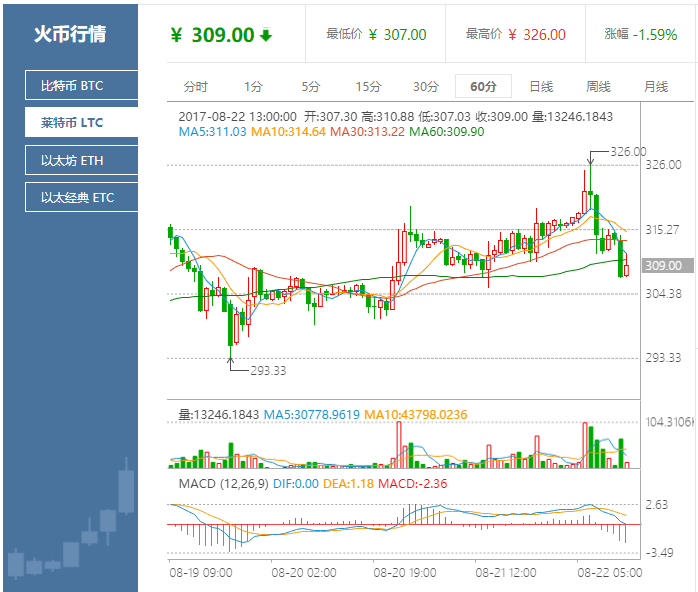
Task: Show the 周线 weekly chart
Action: point(598,86)
